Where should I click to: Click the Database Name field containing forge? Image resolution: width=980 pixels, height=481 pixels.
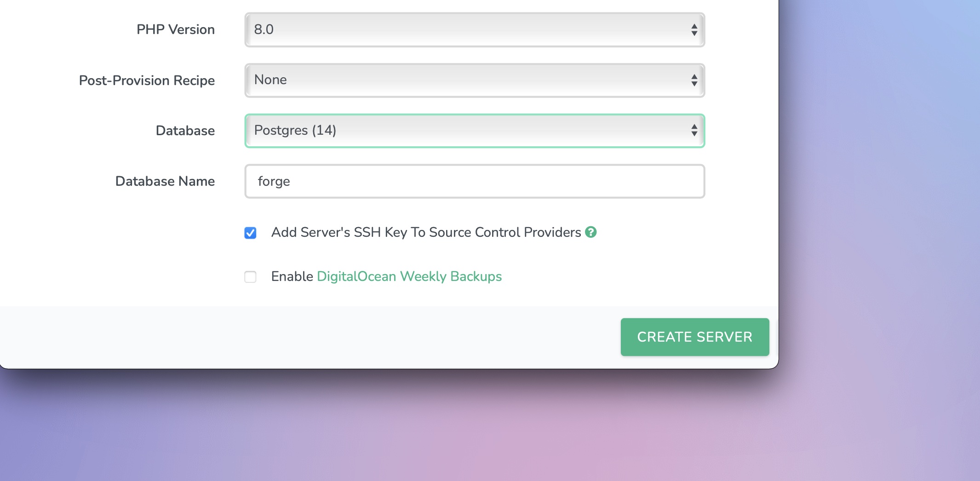tap(475, 181)
